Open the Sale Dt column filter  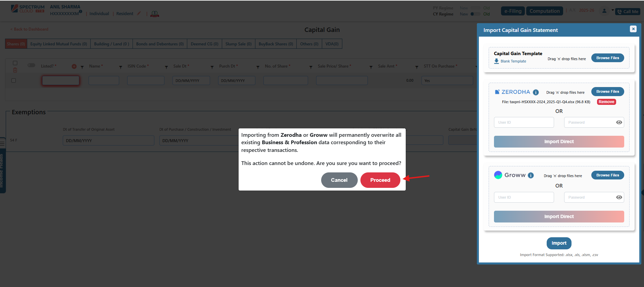point(212,67)
